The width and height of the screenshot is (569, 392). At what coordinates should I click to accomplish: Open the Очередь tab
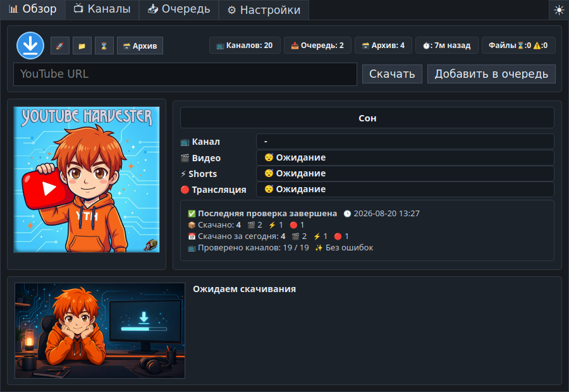tap(179, 9)
